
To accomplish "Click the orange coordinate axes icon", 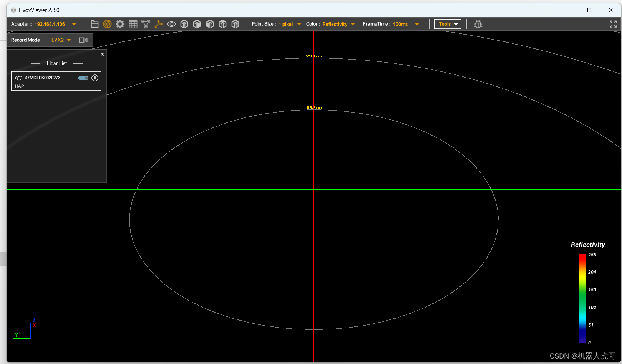I will [x=158, y=24].
